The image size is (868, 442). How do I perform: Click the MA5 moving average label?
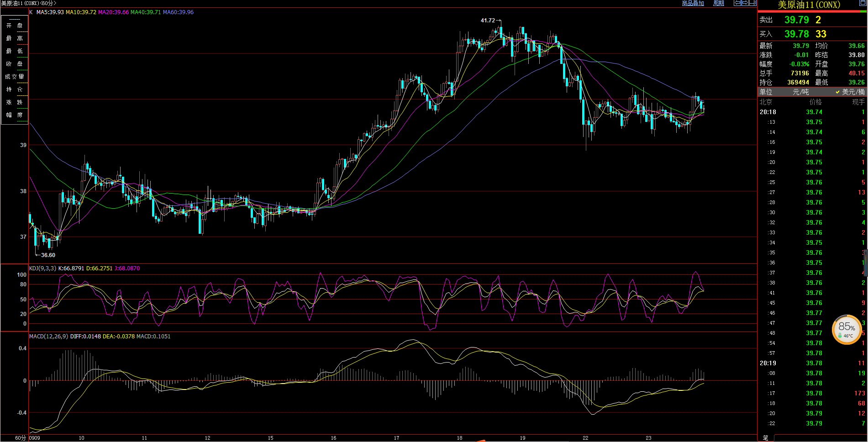point(50,12)
